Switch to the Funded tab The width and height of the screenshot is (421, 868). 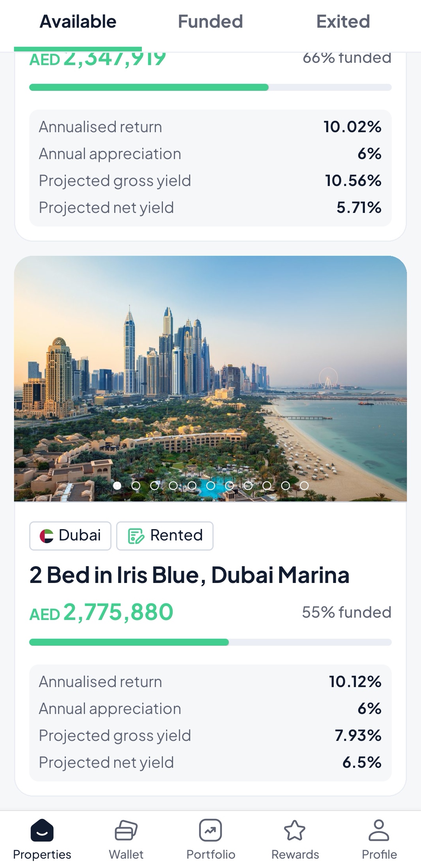[210, 22]
